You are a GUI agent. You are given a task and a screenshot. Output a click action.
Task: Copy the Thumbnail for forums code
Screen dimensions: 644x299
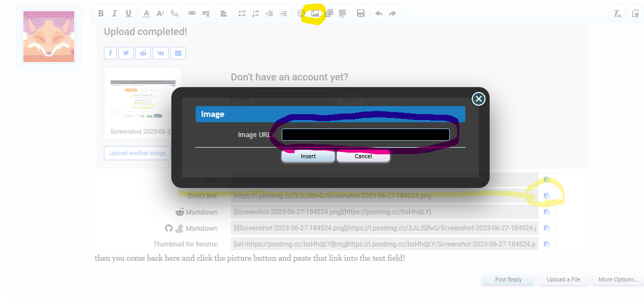coord(546,244)
